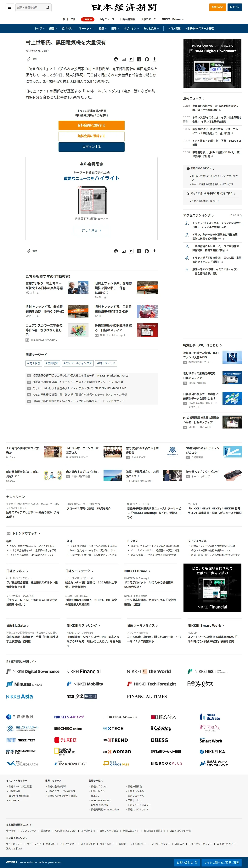Click the 詳しく見る button
The height and width of the screenshot is (868, 248).
pos(91,230)
